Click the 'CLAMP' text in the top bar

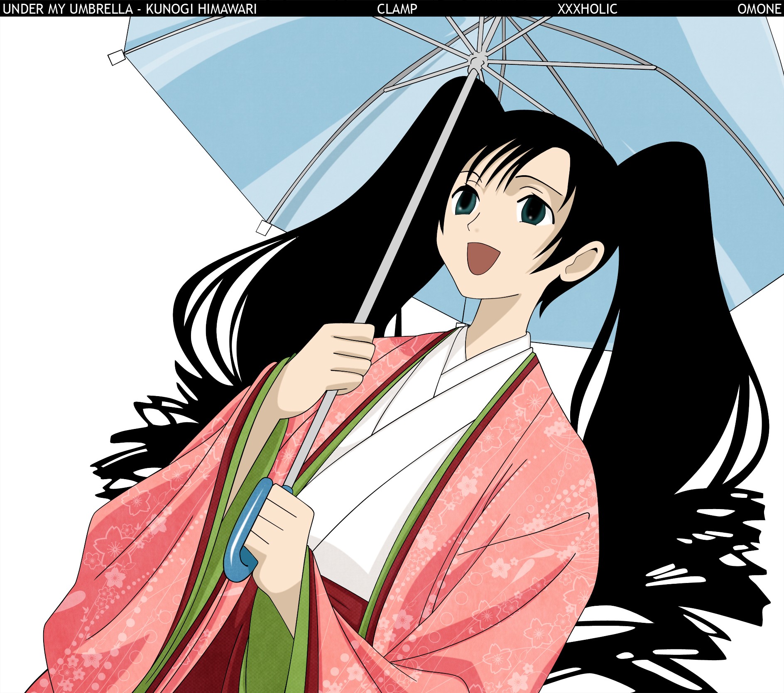(397, 9)
